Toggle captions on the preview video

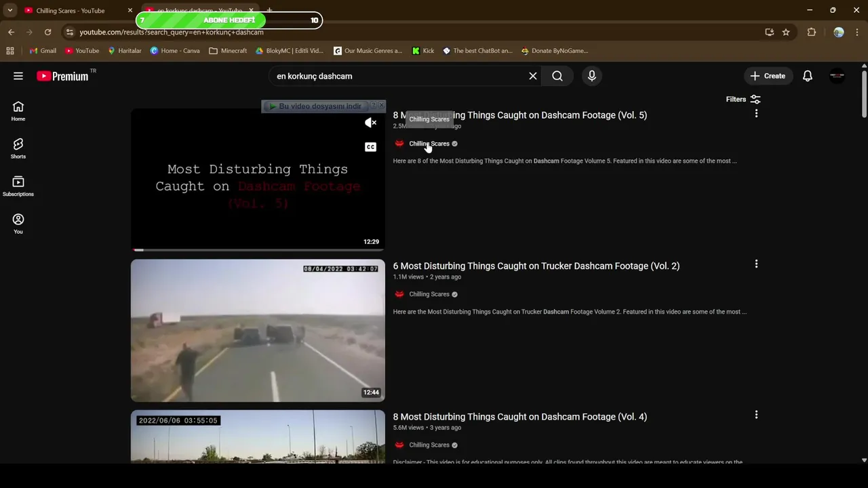(x=370, y=147)
